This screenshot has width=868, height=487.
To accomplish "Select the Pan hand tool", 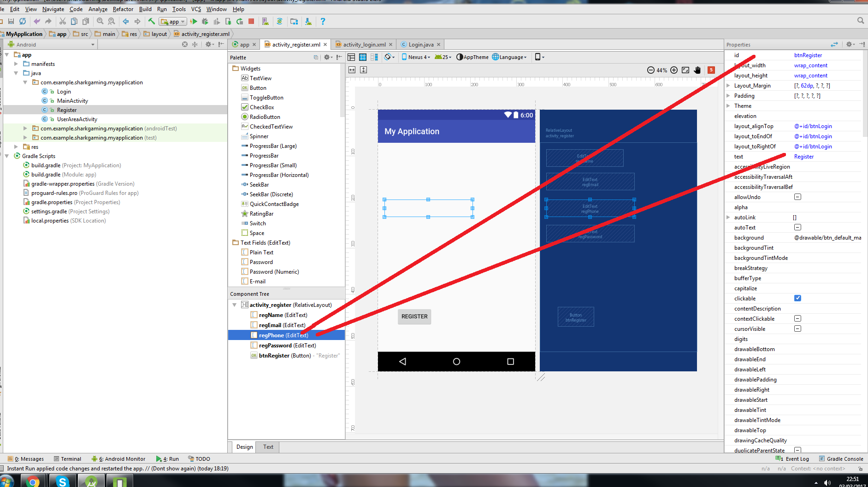I will 697,70.
